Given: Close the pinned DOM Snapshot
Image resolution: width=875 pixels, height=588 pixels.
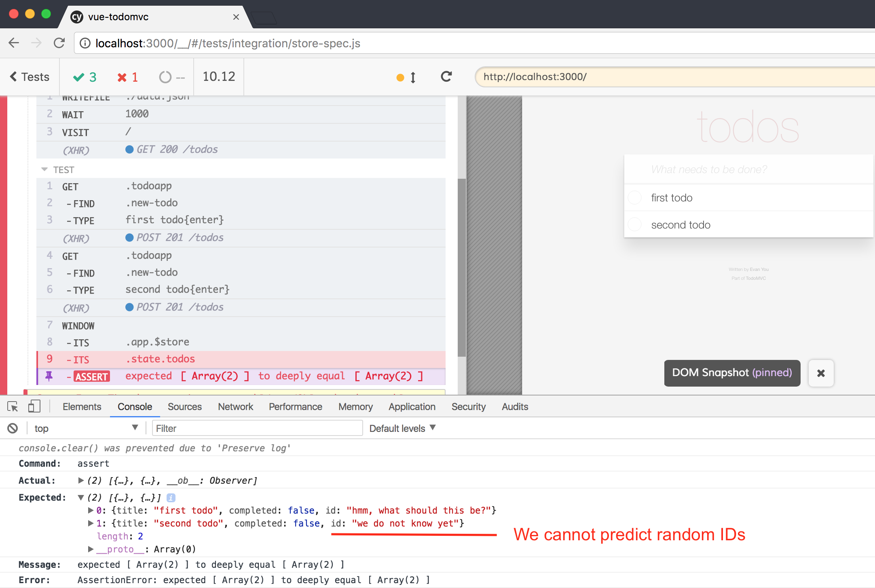Looking at the screenshot, I should coord(821,373).
